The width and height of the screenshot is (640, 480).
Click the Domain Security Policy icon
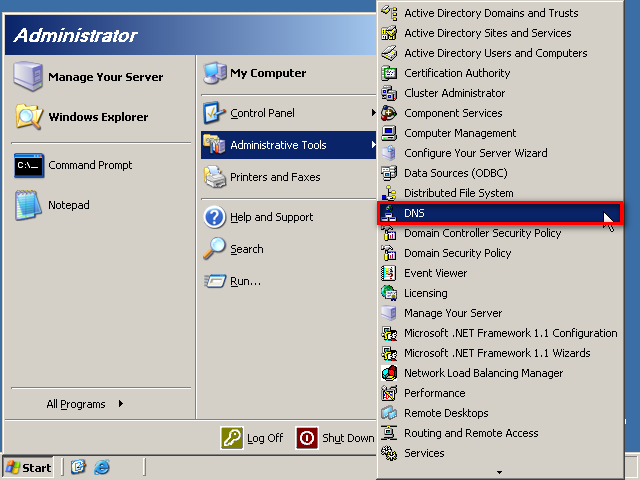coord(389,253)
